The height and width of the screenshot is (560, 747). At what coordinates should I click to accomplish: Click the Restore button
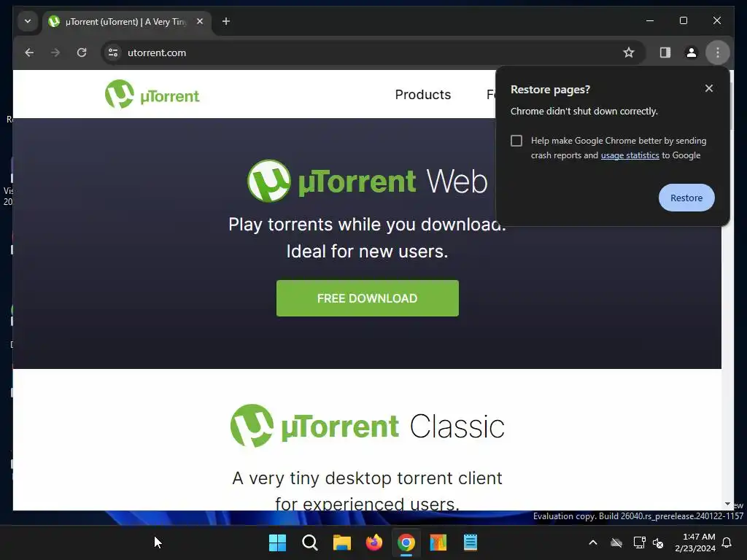(x=686, y=198)
